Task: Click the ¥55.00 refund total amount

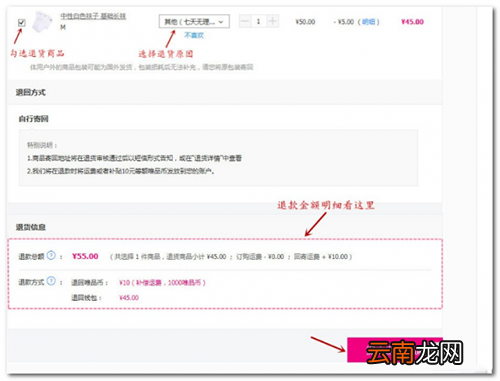Action: pos(85,256)
